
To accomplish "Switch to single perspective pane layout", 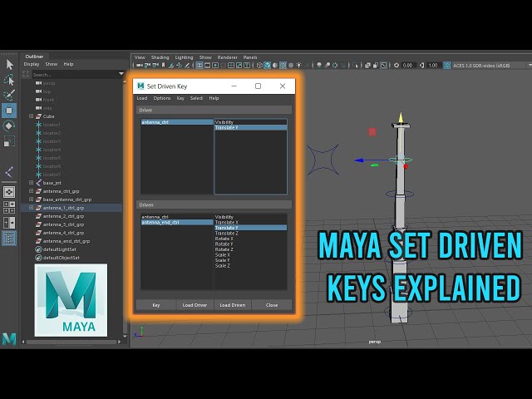I will (9, 192).
